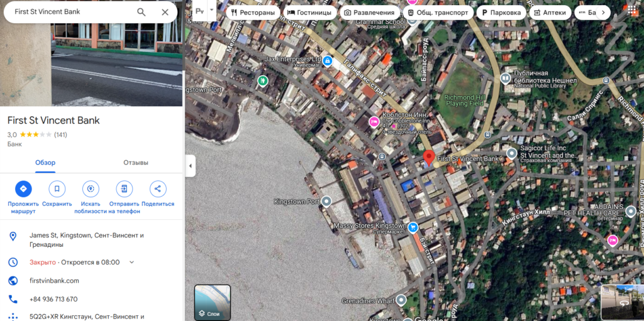Clear the search with the X icon
The width and height of the screenshot is (644, 321).
point(165,12)
